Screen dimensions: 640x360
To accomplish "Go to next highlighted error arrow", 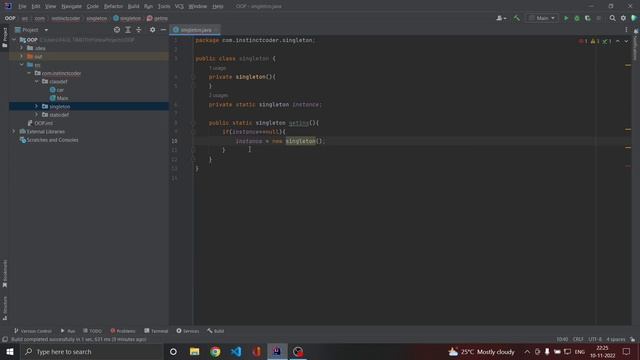I will [x=626, y=41].
